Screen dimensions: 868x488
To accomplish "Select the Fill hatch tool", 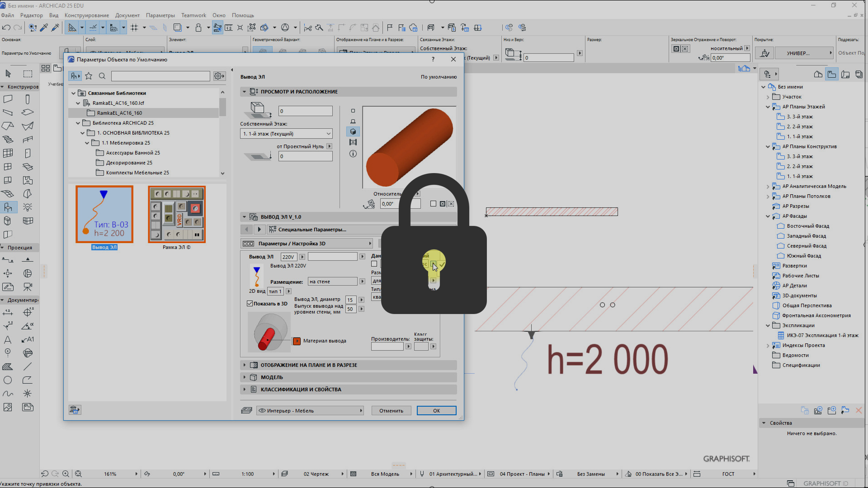I will pos(8,366).
